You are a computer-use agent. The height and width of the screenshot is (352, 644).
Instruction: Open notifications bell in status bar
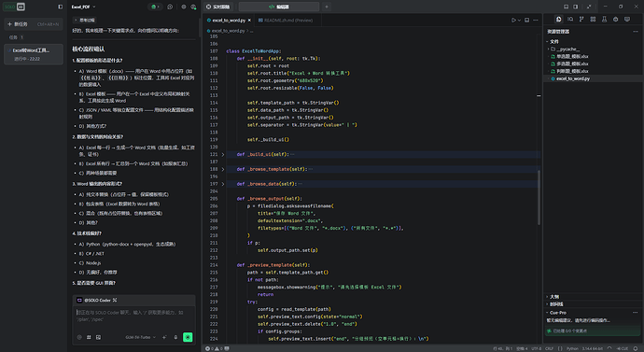[636, 348]
